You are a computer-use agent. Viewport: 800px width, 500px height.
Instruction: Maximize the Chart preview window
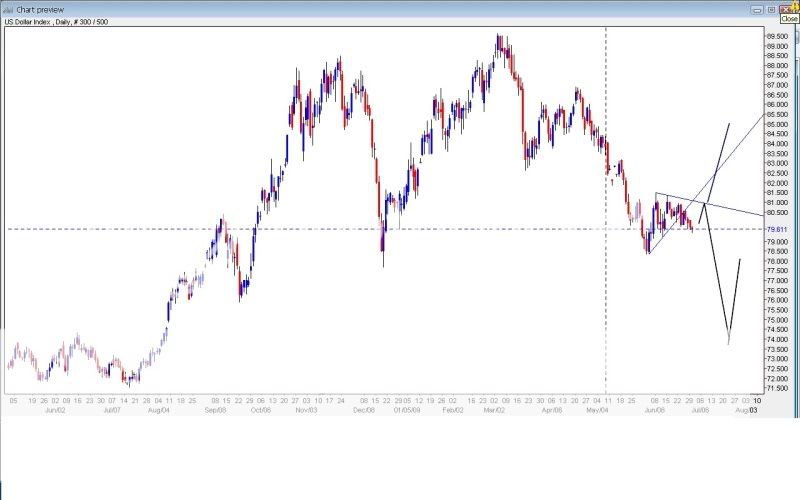772,8
